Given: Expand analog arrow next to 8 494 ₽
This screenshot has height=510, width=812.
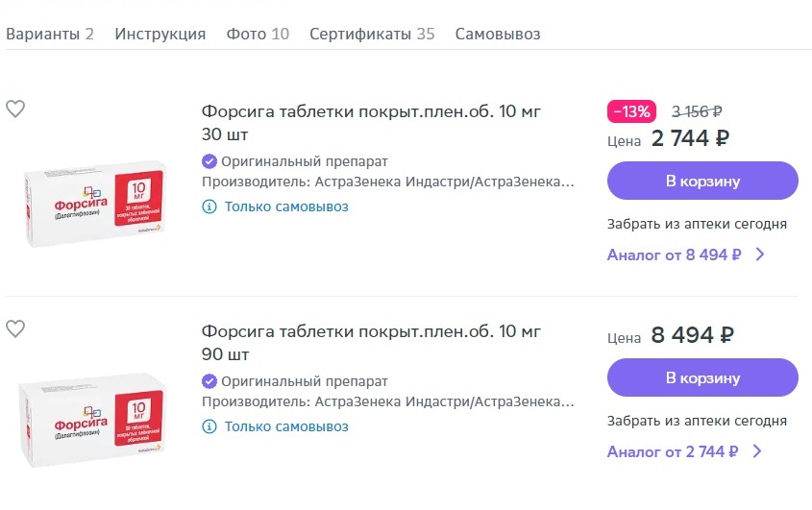Looking at the screenshot, I should coord(759,255).
